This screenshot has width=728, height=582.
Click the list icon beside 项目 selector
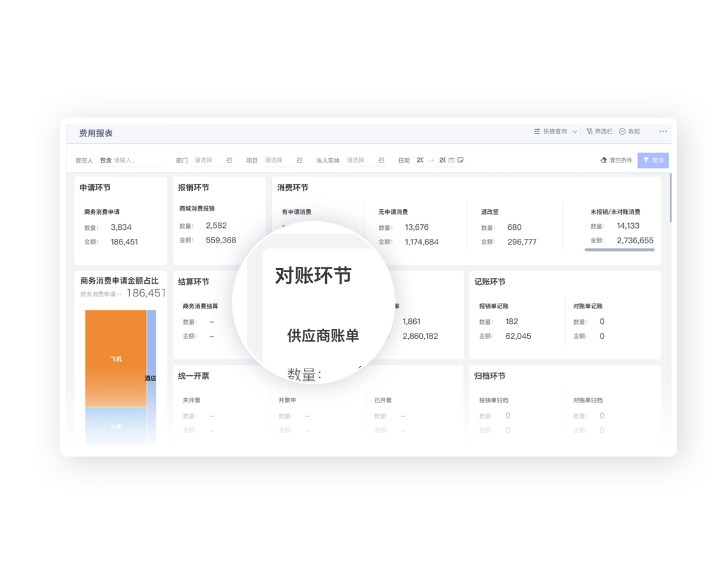pyautogui.click(x=299, y=161)
